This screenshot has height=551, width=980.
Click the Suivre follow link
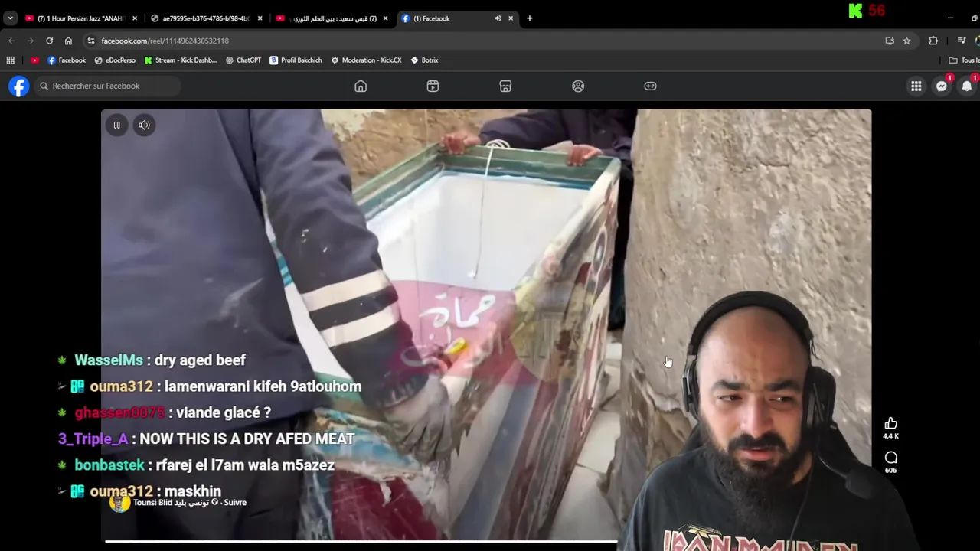click(x=235, y=503)
